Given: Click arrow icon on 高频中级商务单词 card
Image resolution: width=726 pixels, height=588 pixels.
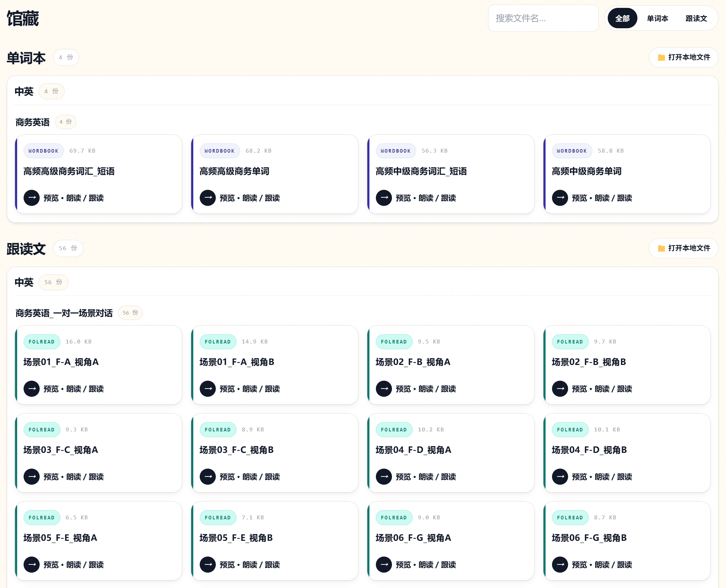Looking at the screenshot, I should tap(560, 198).
